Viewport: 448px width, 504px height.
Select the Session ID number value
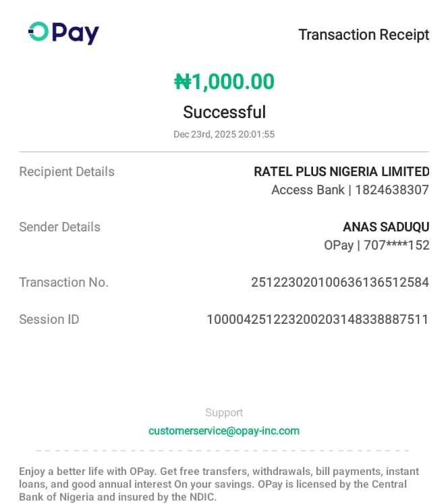pos(317,319)
